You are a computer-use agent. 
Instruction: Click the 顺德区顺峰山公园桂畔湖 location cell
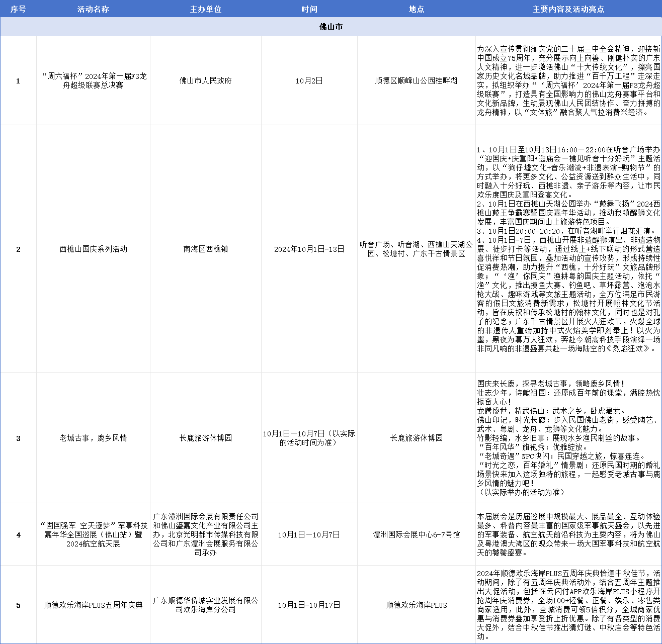416,80
